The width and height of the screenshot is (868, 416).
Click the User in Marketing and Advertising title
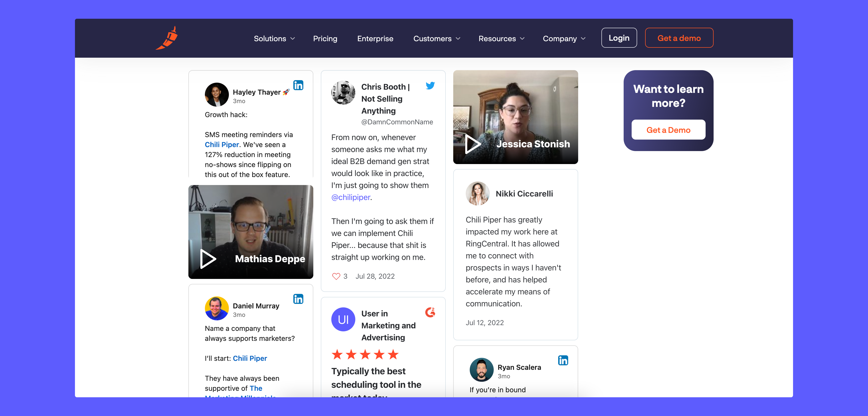pyautogui.click(x=388, y=325)
